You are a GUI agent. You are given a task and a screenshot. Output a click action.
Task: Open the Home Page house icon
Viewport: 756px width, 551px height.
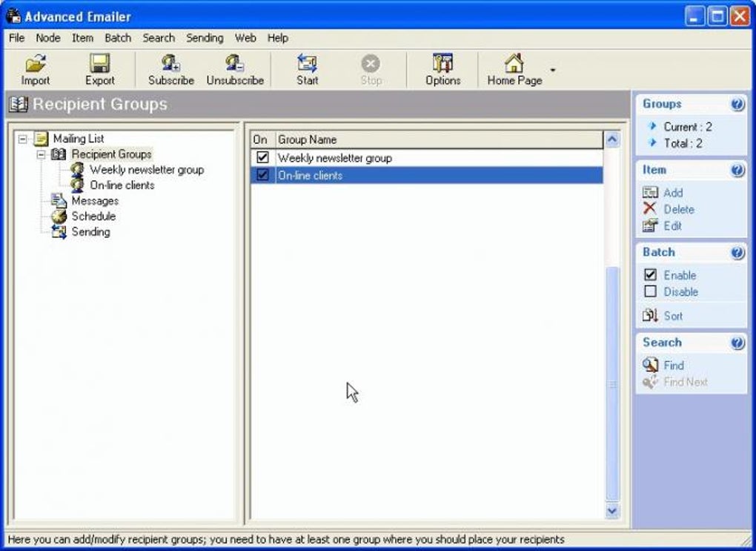pyautogui.click(x=514, y=63)
